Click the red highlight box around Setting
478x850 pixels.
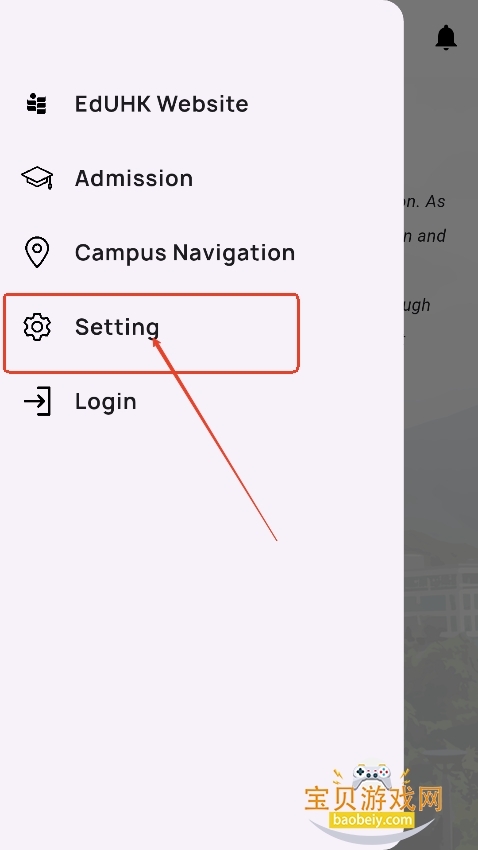pyautogui.click(x=151, y=333)
